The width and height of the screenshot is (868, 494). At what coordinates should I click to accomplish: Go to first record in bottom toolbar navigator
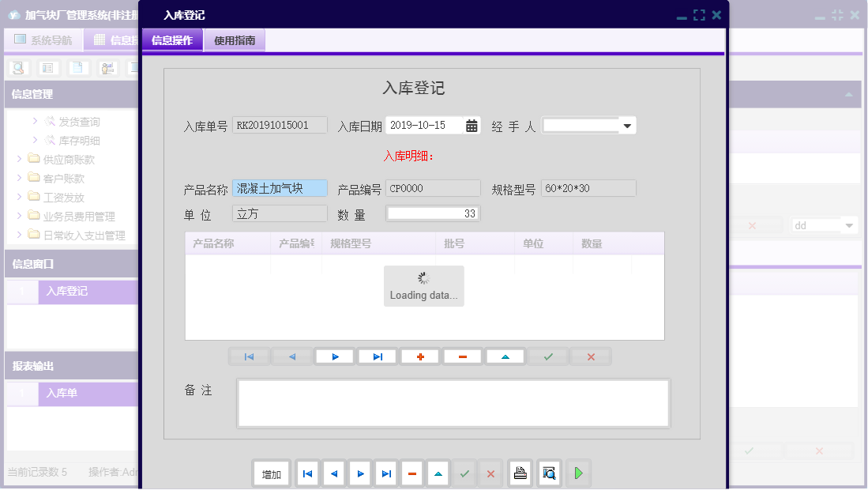[x=307, y=473]
